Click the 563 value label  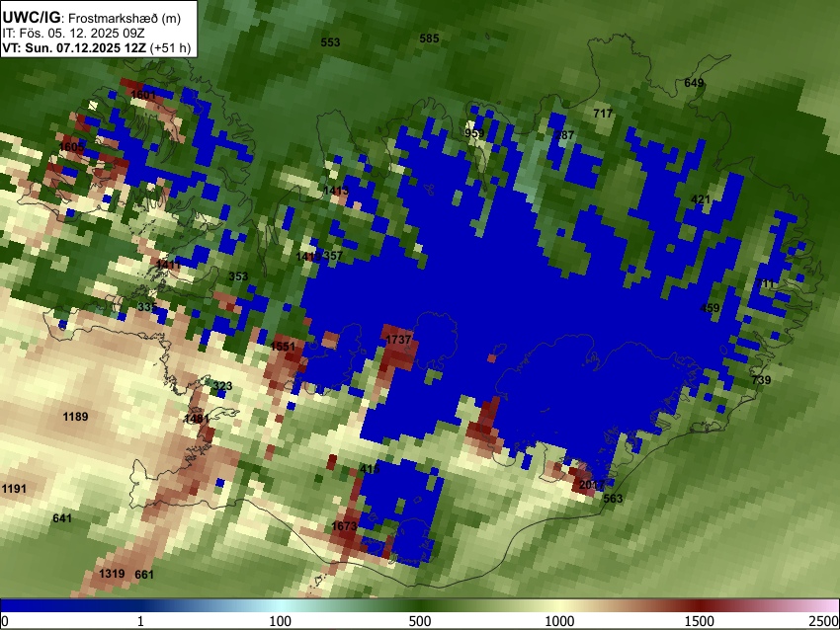point(613,499)
